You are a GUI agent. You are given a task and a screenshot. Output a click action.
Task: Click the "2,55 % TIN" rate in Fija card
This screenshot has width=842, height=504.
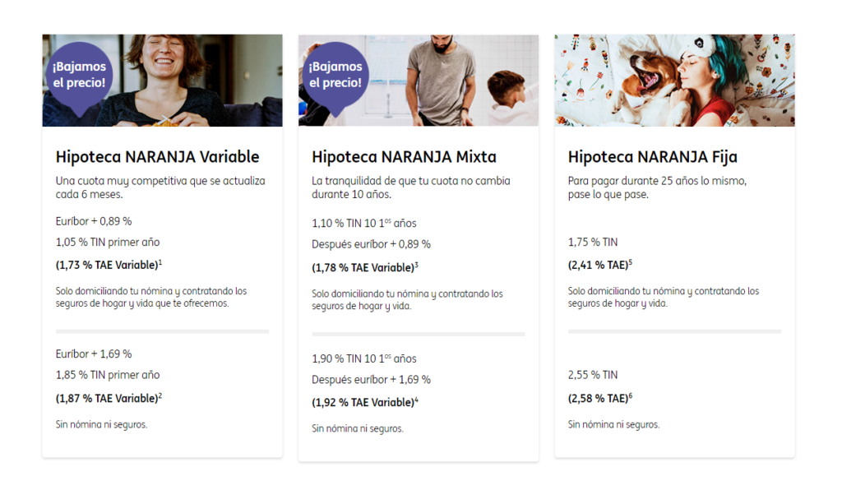click(x=592, y=375)
